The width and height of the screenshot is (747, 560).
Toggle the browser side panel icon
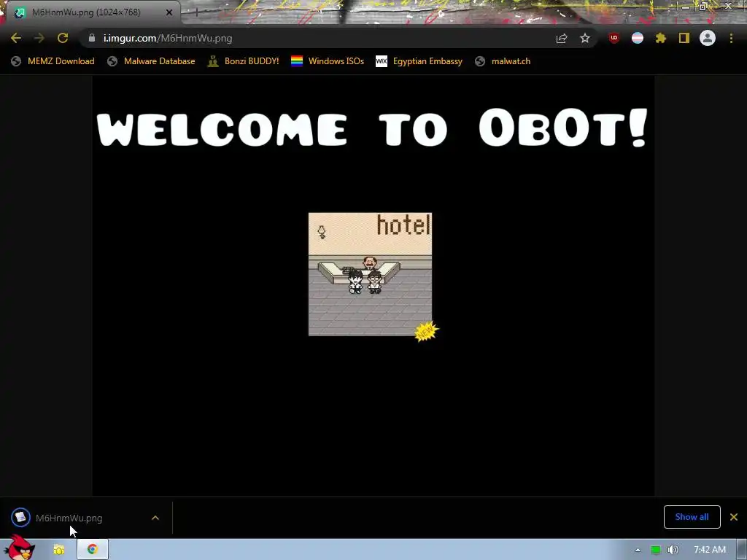[684, 38]
